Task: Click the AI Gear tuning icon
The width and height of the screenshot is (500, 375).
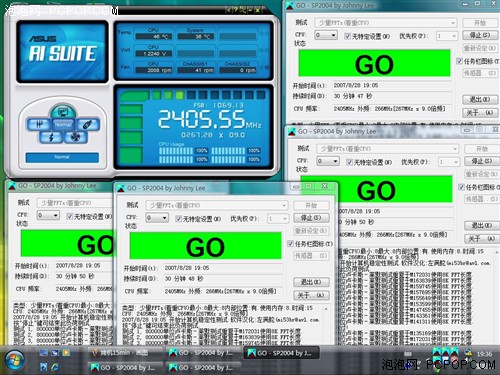Action: pos(40,125)
